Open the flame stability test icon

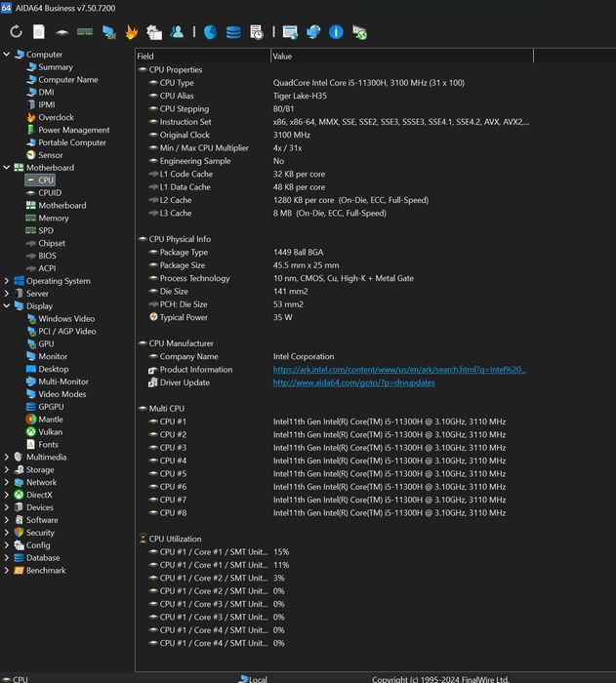[131, 32]
